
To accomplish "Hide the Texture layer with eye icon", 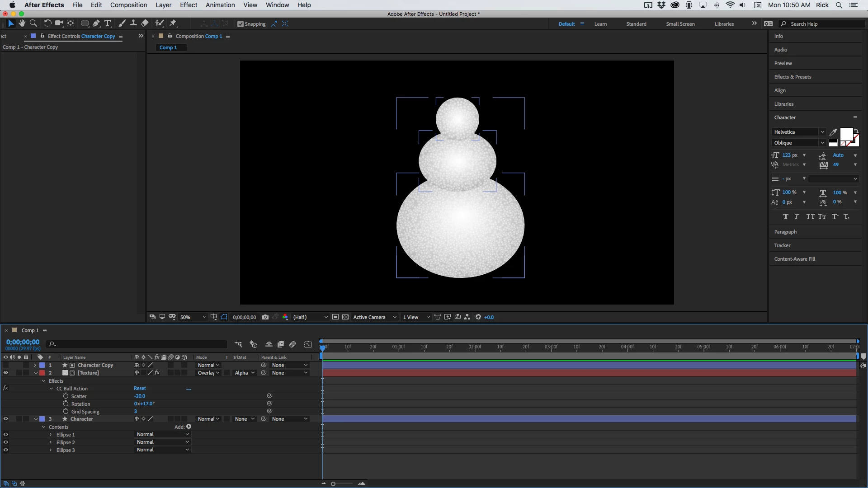I will tap(6, 373).
